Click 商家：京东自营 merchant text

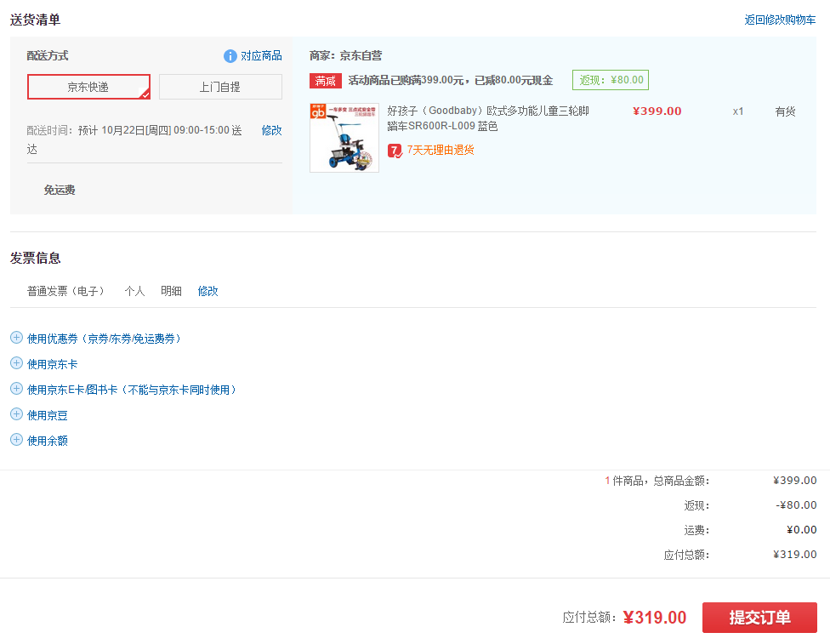345,55
